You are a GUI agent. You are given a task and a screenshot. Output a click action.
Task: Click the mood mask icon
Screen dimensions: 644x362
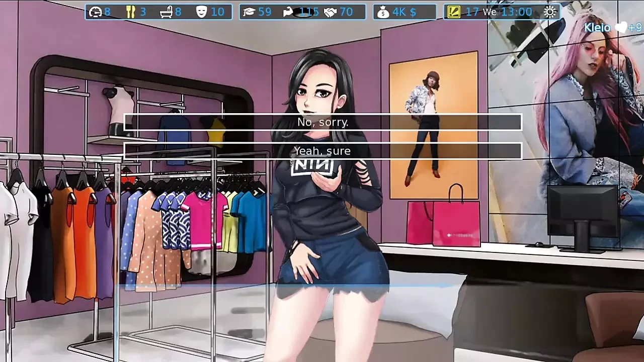click(201, 12)
